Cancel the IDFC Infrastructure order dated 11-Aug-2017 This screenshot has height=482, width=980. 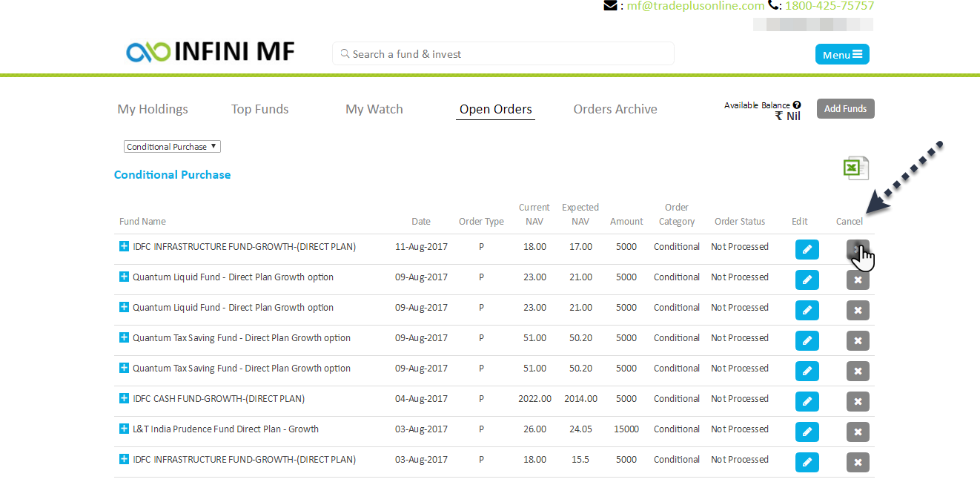point(858,250)
